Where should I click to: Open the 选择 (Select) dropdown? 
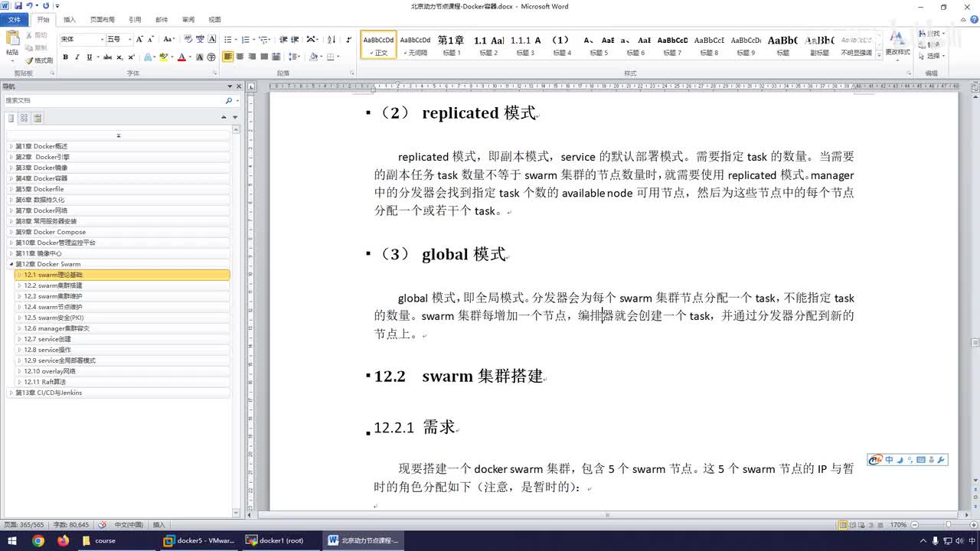933,56
